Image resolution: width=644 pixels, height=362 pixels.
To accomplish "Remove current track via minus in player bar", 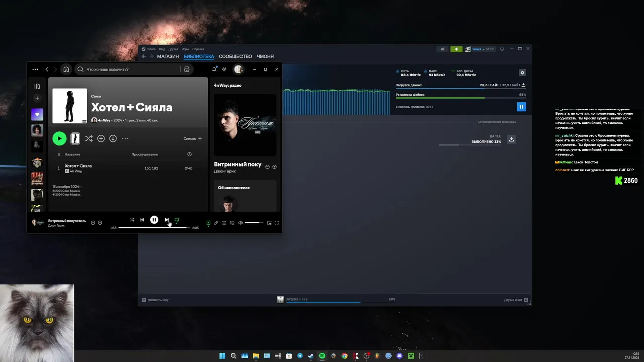I will click(x=93, y=223).
